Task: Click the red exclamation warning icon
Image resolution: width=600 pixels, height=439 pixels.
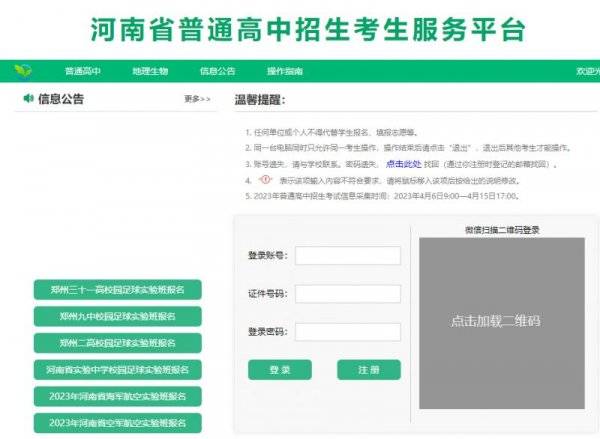Action: 265,179
